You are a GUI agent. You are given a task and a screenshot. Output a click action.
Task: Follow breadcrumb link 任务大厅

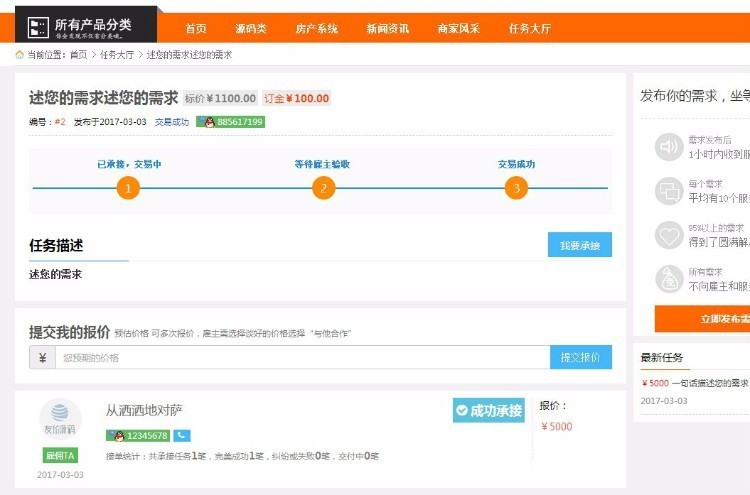pos(117,55)
